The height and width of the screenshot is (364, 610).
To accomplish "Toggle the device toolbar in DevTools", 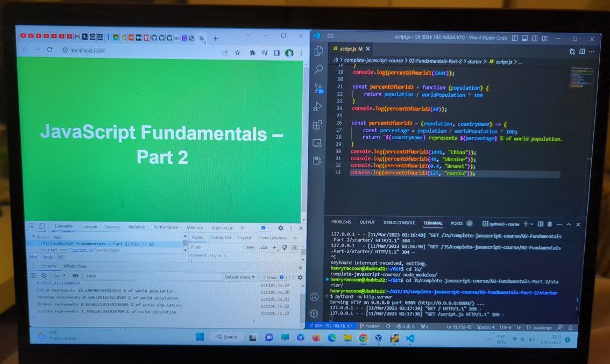I will tap(41, 226).
